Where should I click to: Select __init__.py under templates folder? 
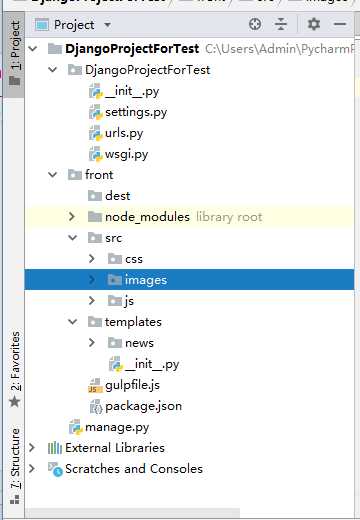coord(152,364)
